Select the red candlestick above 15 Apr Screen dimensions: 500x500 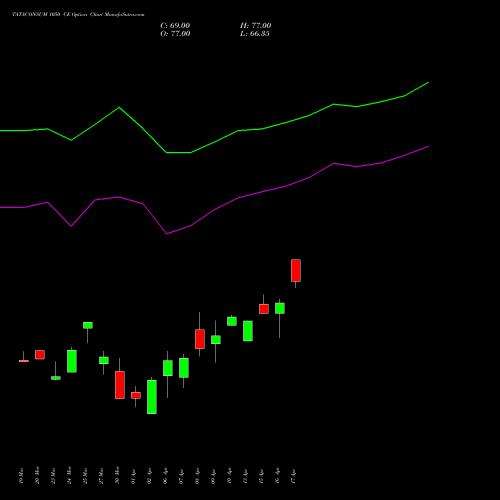[264, 309]
